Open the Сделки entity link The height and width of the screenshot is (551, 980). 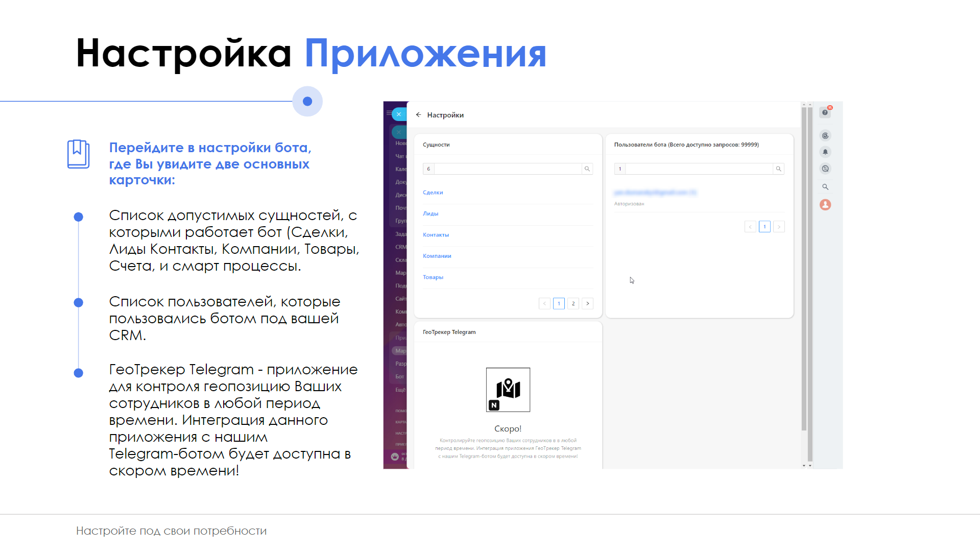[433, 193]
